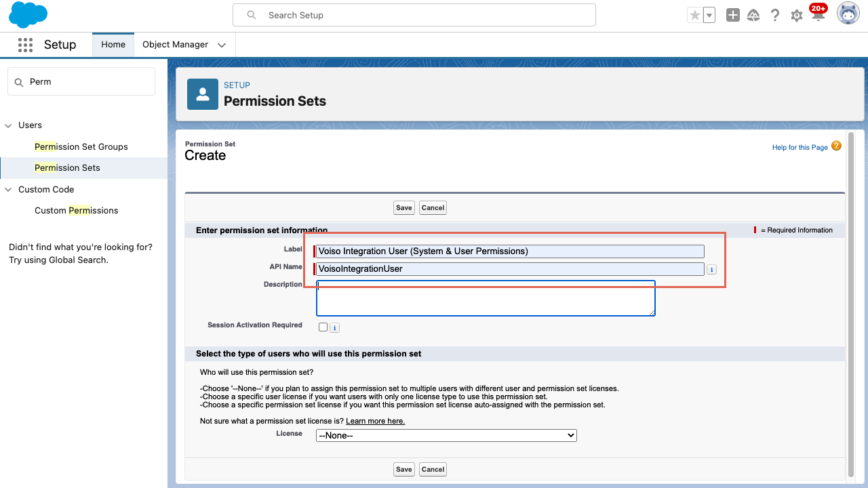This screenshot has height=488, width=868.
Task: Open the favorites list dropdown arrow
Action: point(709,15)
